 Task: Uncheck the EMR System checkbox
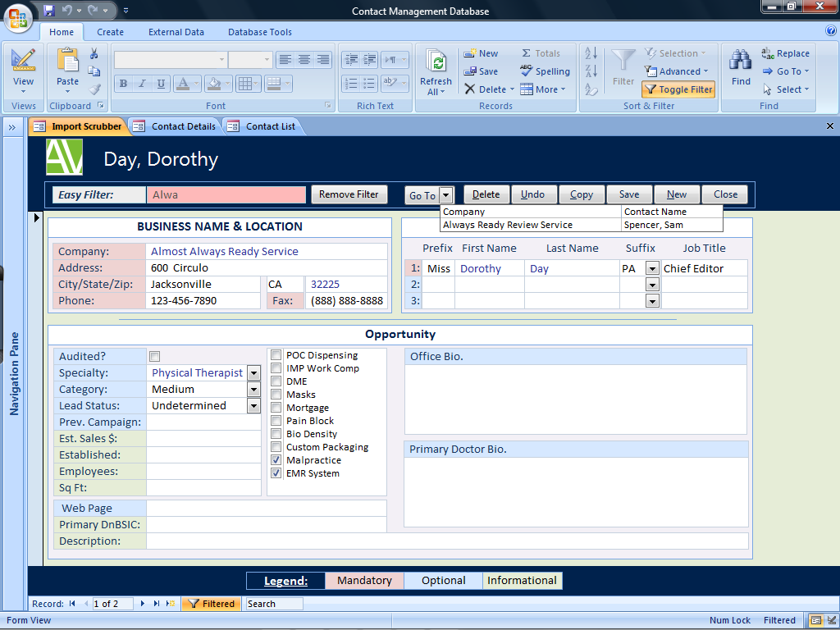pyautogui.click(x=276, y=473)
